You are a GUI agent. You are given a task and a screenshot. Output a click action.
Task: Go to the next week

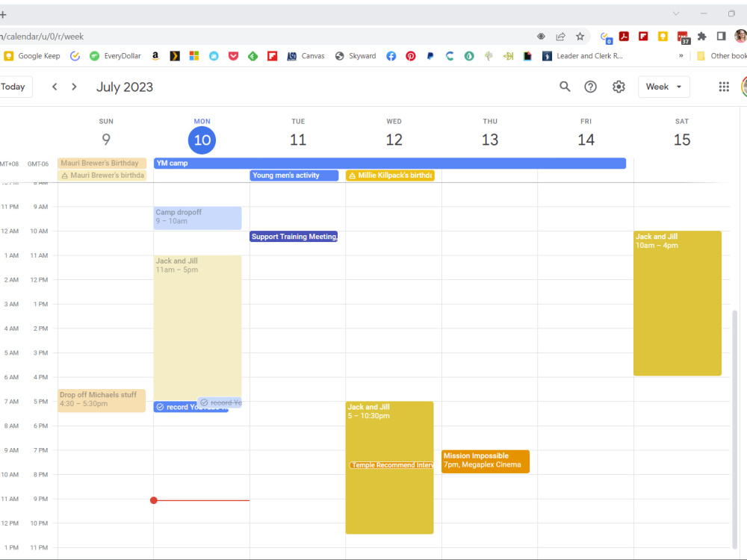[x=74, y=87]
